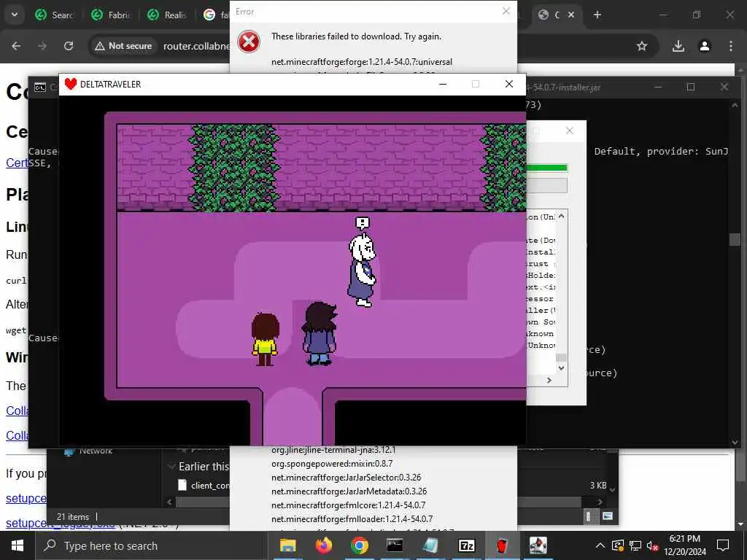
Task: Open DELTATRAVELER red taskbar icon
Action: pyautogui.click(x=502, y=545)
